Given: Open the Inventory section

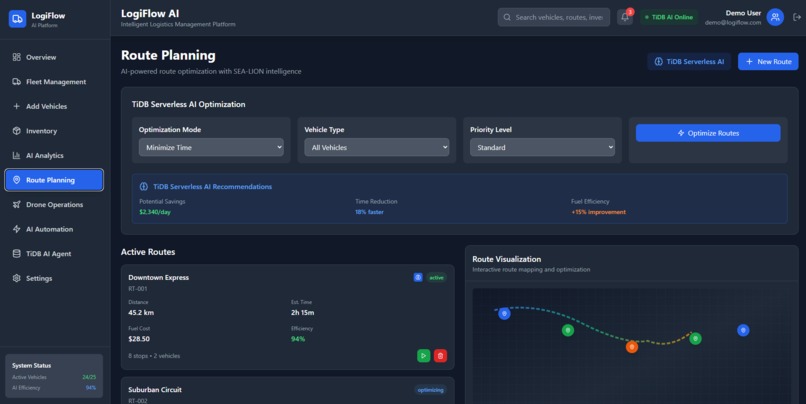Looking at the screenshot, I should pyautogui.click(x=54, y=131).
